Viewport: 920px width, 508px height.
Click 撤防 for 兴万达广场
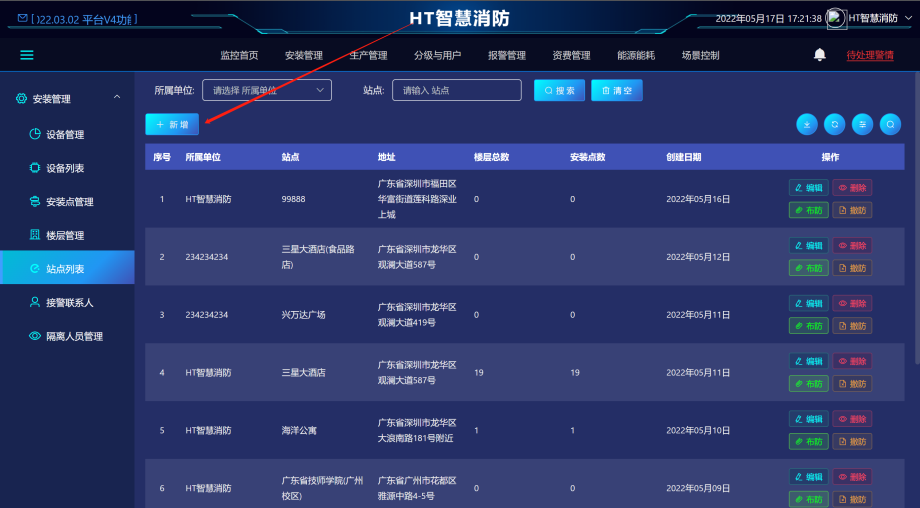click(x=852, y=326)
